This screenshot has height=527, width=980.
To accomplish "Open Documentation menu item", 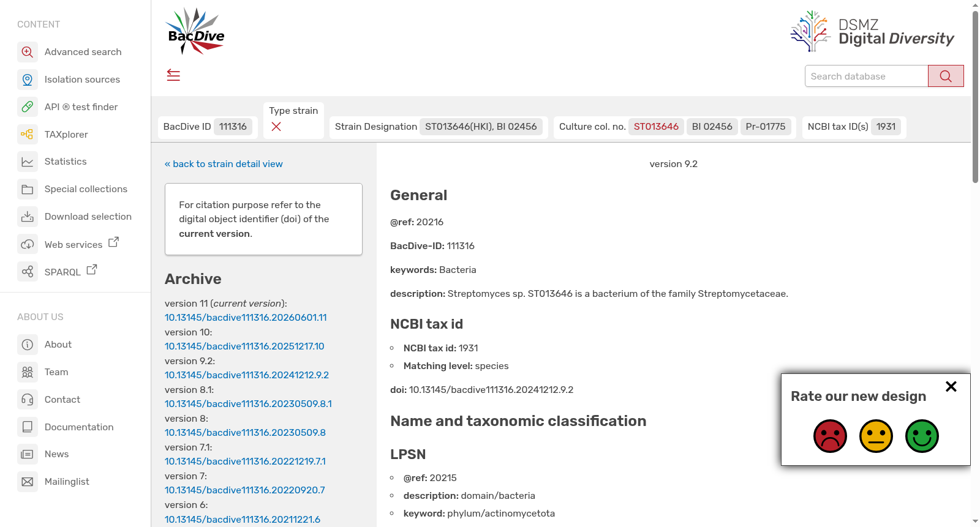I will (79, 427).
